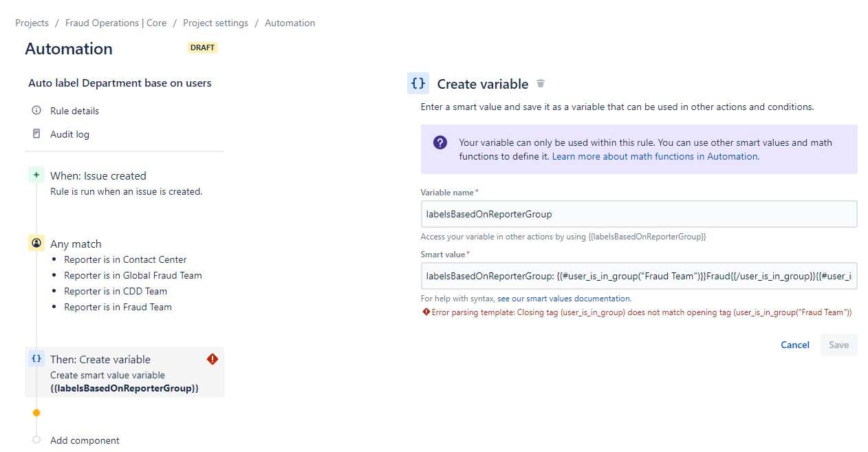
Task: Click the purple question mark info icon
Action: [x=440, y=142]
